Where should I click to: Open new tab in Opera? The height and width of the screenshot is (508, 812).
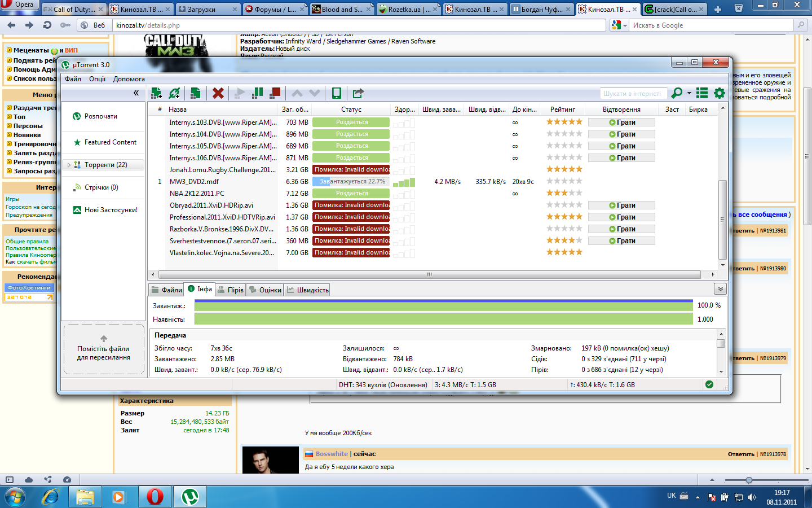tap(718, 9)
